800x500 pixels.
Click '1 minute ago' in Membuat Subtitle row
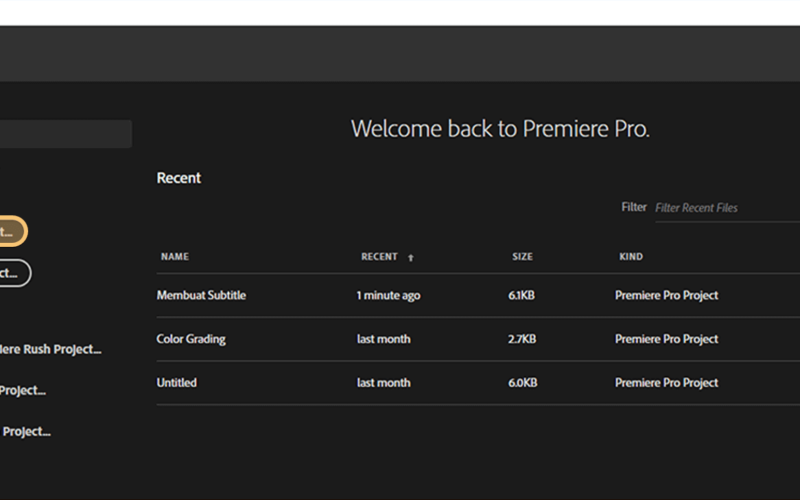coord(389,295)
